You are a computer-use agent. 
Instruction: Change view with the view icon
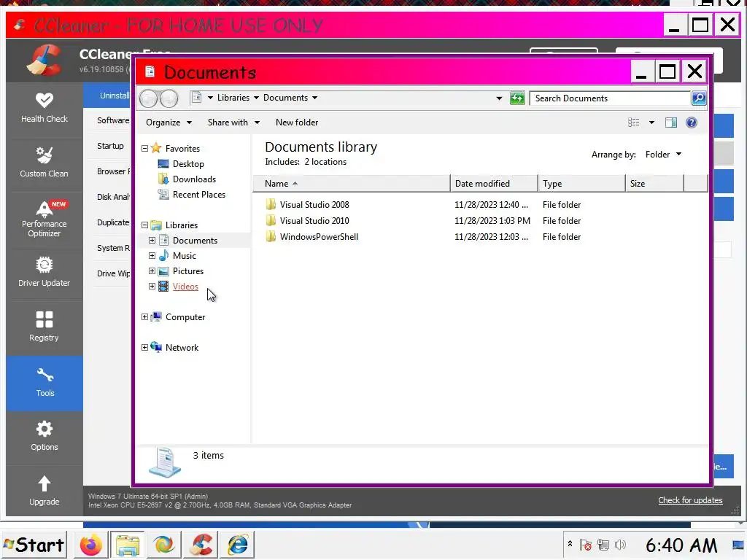634,122
